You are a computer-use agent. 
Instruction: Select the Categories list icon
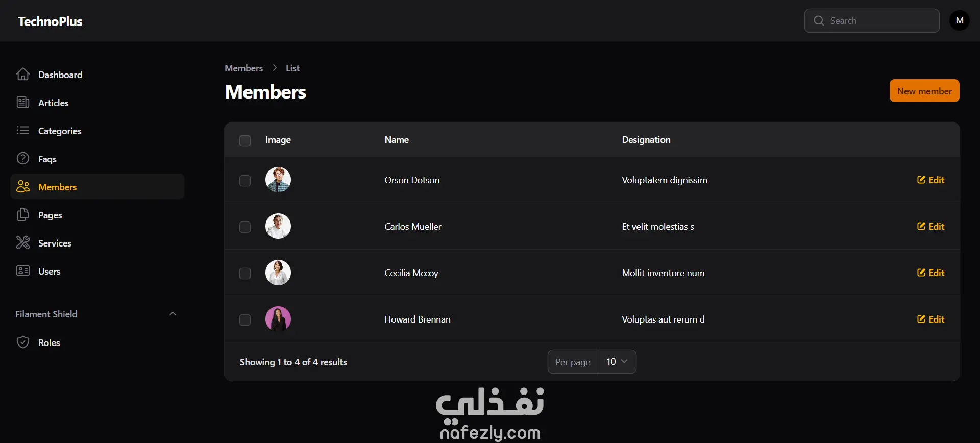coord(23,131)
